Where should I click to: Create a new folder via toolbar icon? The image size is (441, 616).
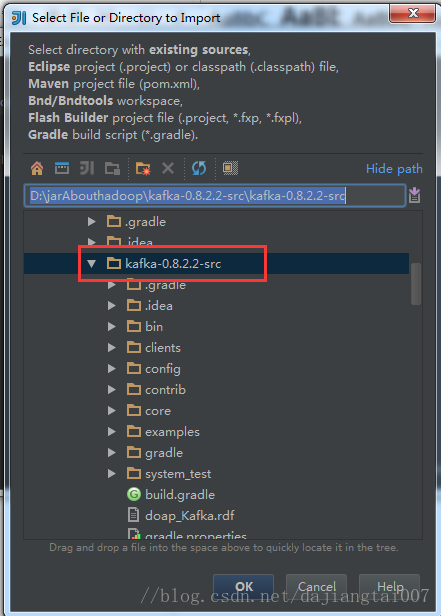coord(143,169)
